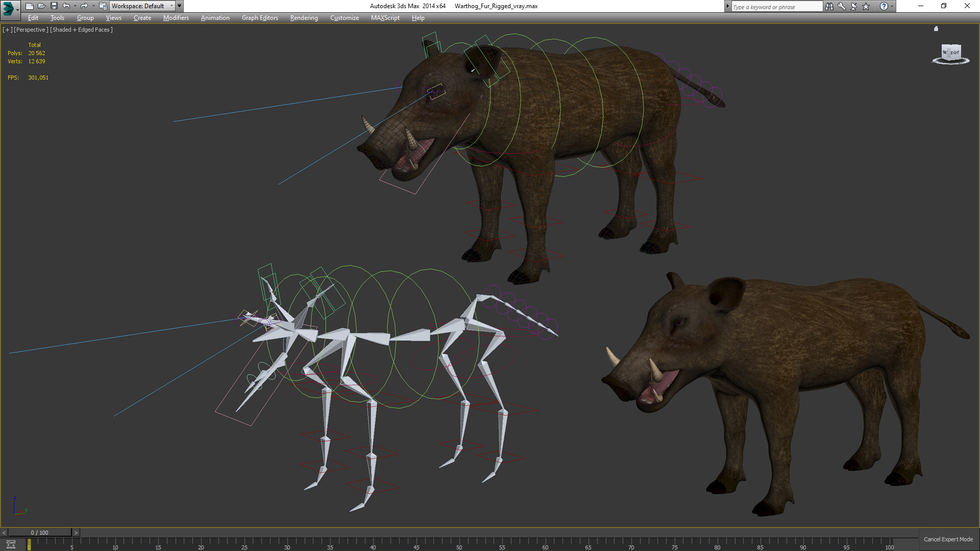Click the Redo arrow icon
This screenshot has height=551, width=980.
pyautogui.click(x=84, y=6)
